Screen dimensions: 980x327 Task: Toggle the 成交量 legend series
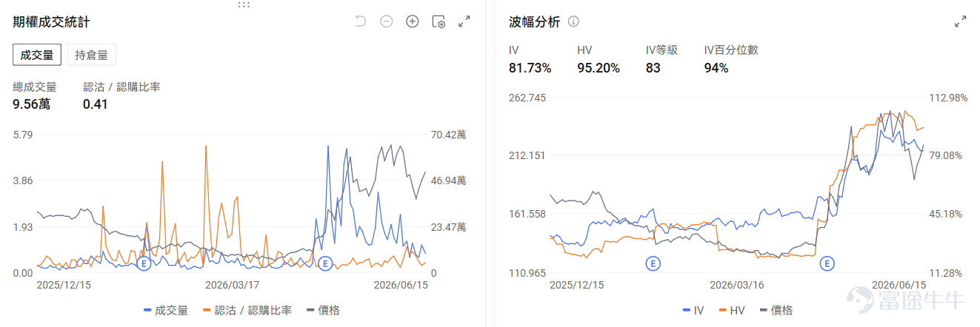tap(166, 310)
